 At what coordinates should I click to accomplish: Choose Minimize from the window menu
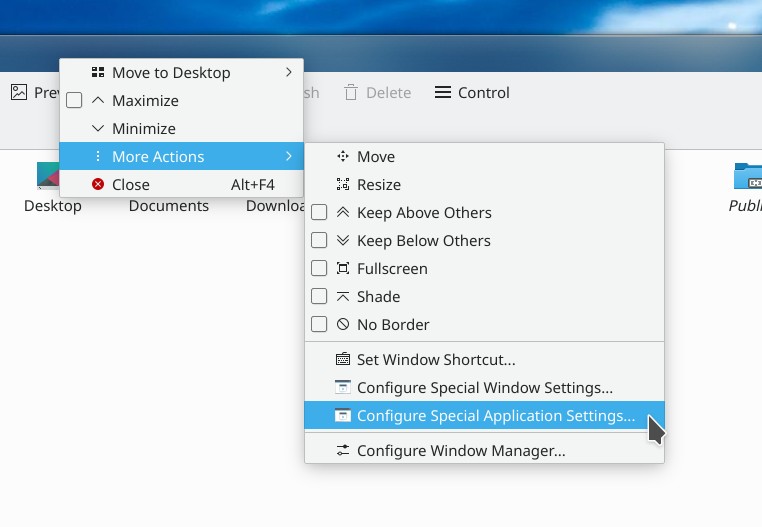click(x=143, y=129)
